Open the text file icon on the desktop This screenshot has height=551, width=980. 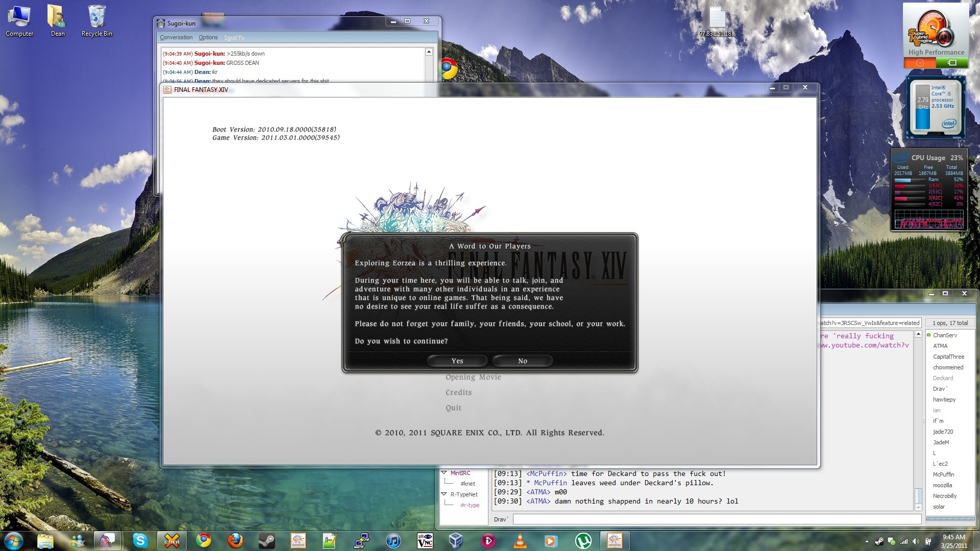[717, 21]
